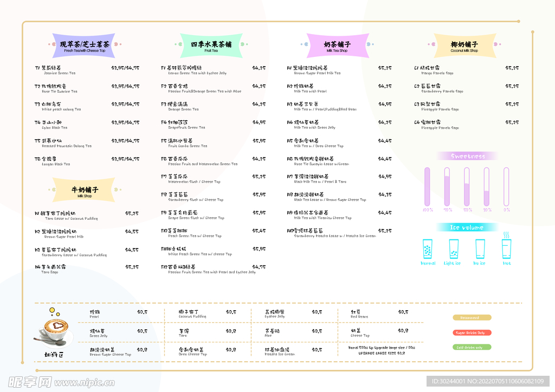
Task: Select M5 Milk Tea w/ Oreo Cheese Top
Action: [339, 143]
